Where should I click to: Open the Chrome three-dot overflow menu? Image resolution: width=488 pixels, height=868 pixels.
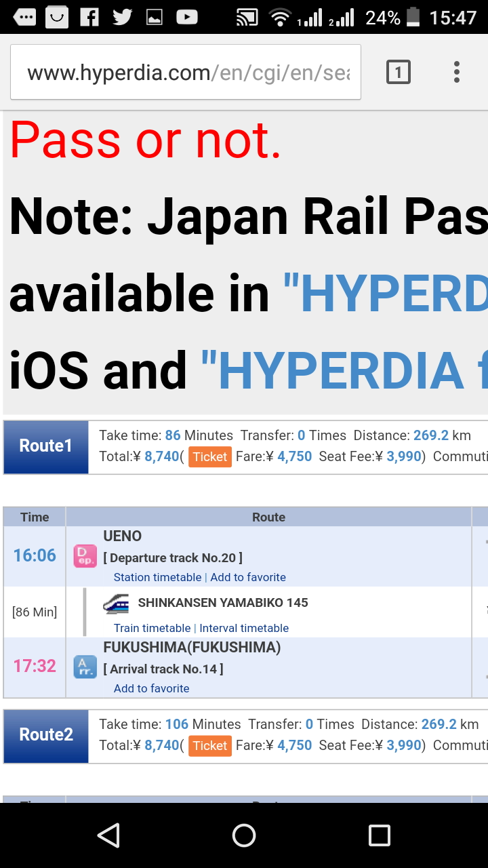click(457, 72)
